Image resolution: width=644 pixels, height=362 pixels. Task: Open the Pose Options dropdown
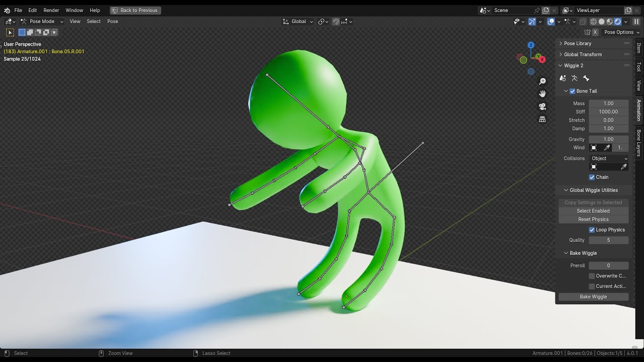point(621,32)
